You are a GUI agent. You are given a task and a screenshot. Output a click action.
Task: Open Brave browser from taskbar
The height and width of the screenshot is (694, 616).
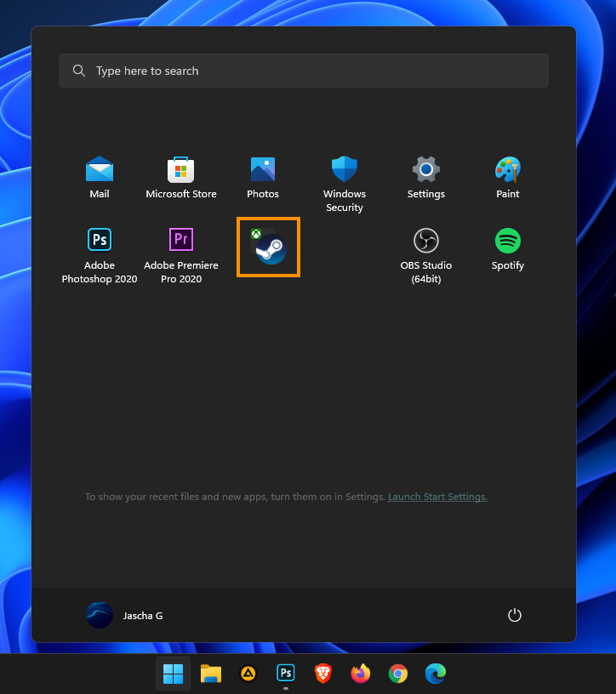(322, 674)
